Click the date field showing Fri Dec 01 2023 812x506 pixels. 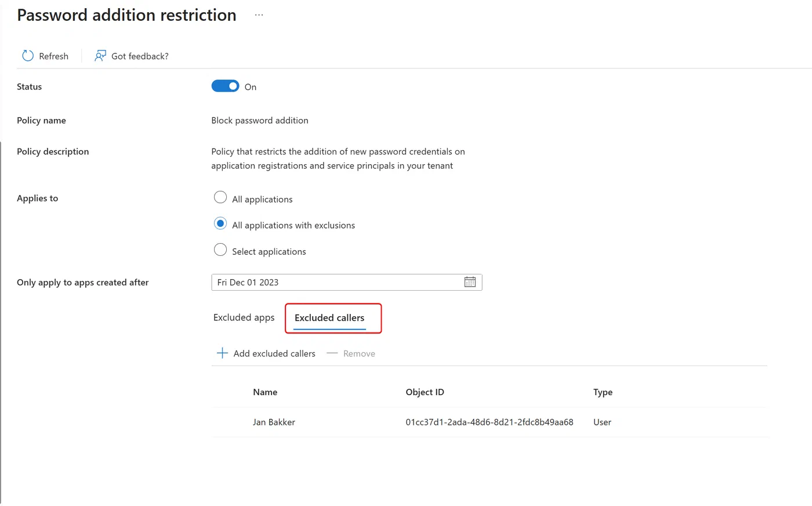click(x=347, y=282)
